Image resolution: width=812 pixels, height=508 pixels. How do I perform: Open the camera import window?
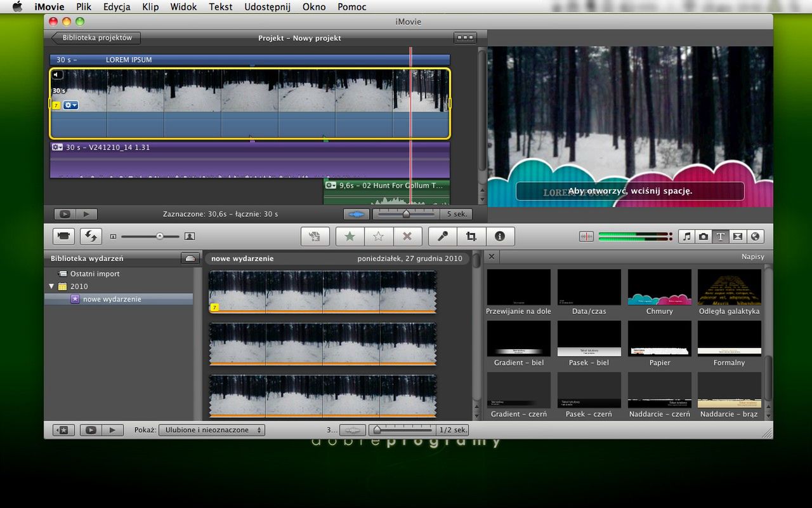pyautogui.click(x=63, y=236)
